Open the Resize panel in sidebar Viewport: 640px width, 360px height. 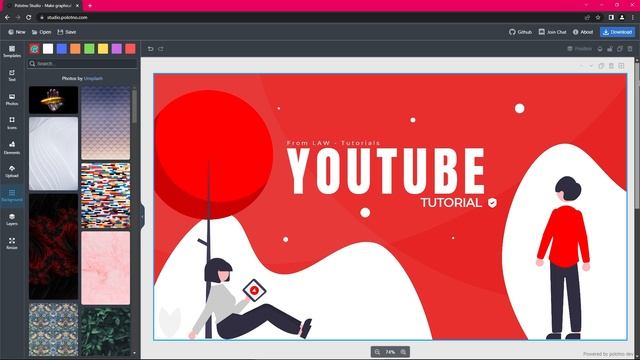[12, 243]
